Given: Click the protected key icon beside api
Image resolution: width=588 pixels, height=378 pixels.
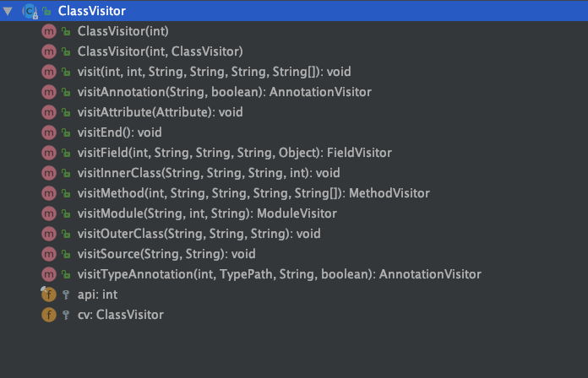Looking at the screenshot, I should coord(66,294).
